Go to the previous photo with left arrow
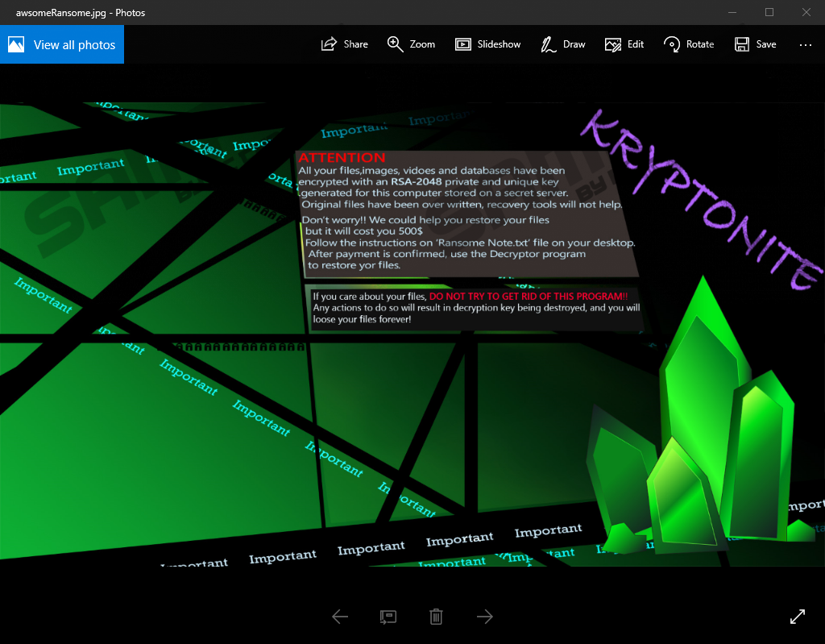This screenshot has width=825, height=644. click(x=340, y=617)
